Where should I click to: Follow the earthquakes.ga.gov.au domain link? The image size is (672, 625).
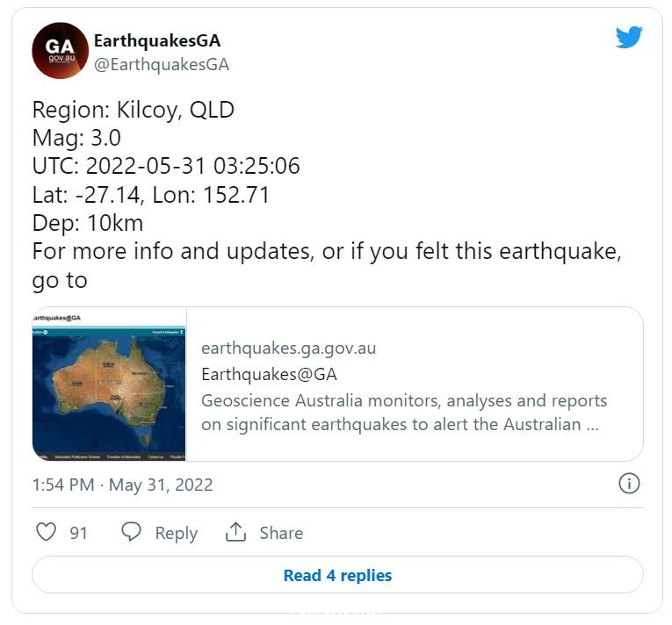click(288, 348)
